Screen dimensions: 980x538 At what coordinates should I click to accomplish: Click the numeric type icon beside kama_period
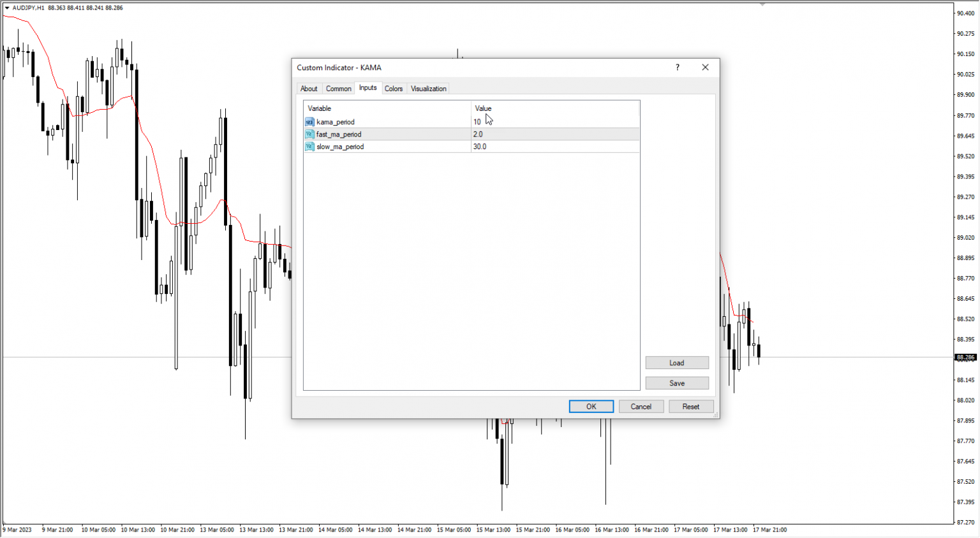309,122
